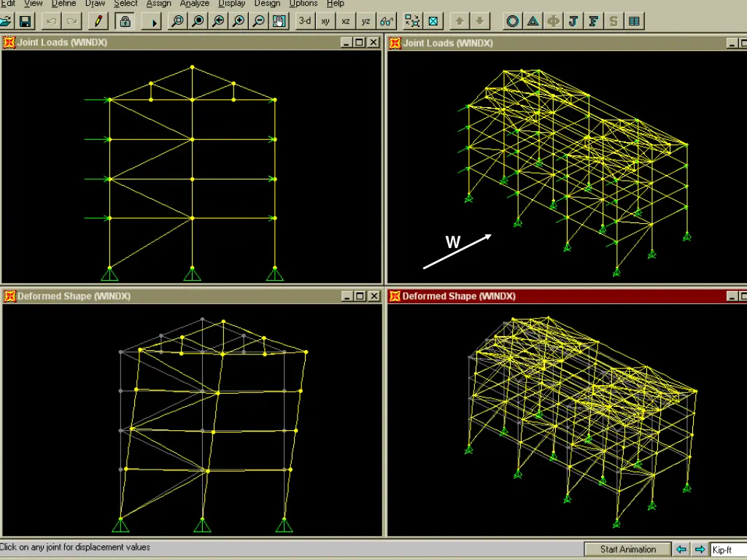Select the pencil draw tool

coord(98,21)
